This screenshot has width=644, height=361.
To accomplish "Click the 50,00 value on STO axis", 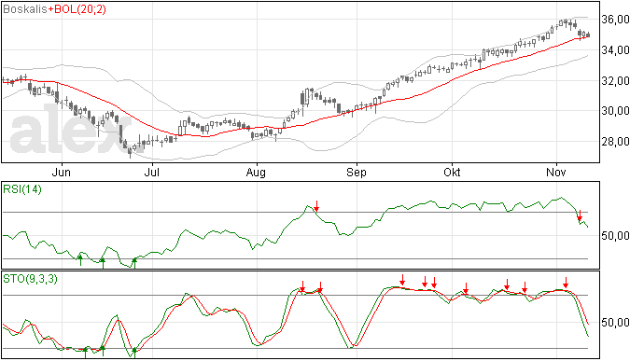I will [x=615, y=323].
